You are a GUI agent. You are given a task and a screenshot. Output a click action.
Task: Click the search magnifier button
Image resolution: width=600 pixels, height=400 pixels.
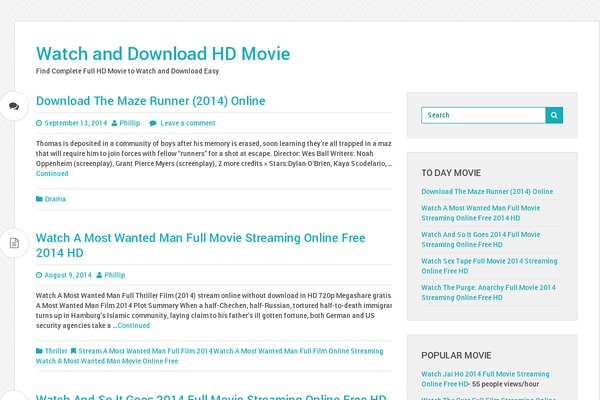554,115
